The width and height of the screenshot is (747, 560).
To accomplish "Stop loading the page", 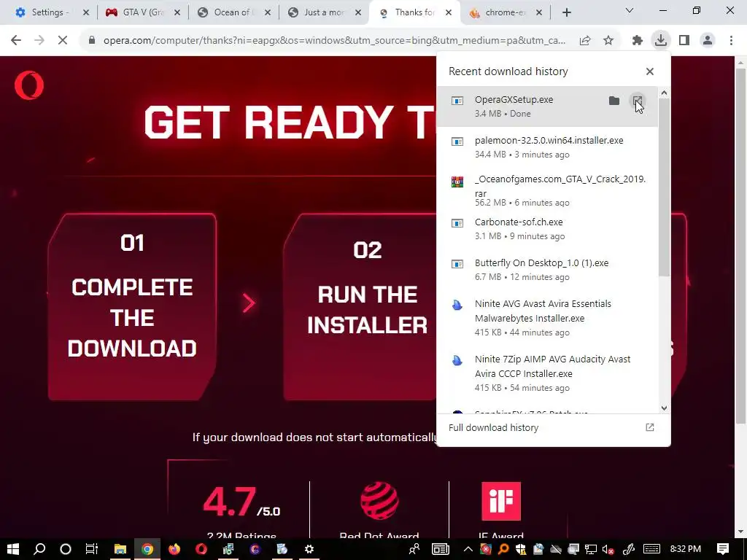I will [63, 41].
